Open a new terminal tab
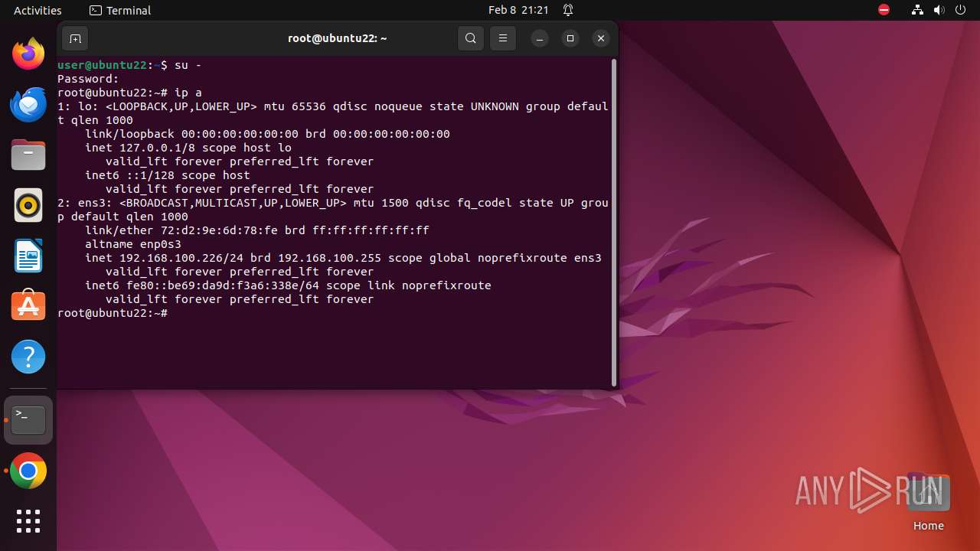The image size is (980, 551). [74, 38]
